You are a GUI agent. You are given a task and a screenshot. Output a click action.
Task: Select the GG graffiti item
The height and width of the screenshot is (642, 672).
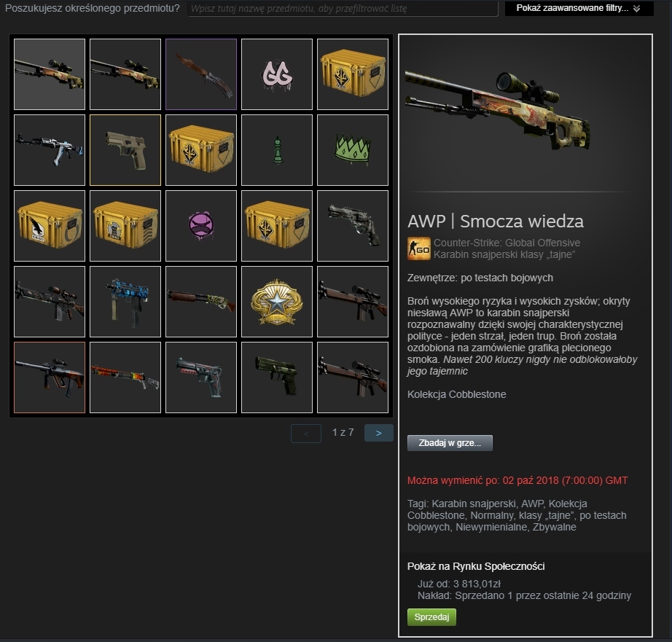point(277,74)
